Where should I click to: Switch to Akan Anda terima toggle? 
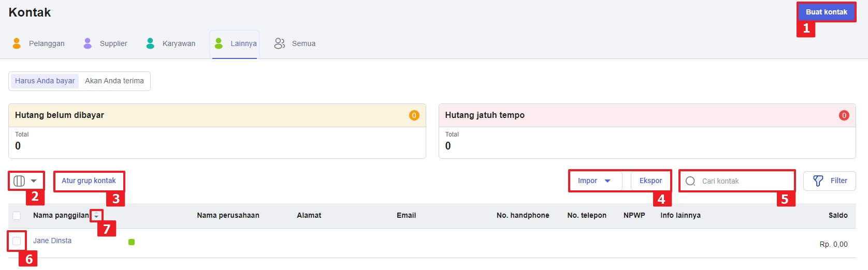[x=114, y=81]
